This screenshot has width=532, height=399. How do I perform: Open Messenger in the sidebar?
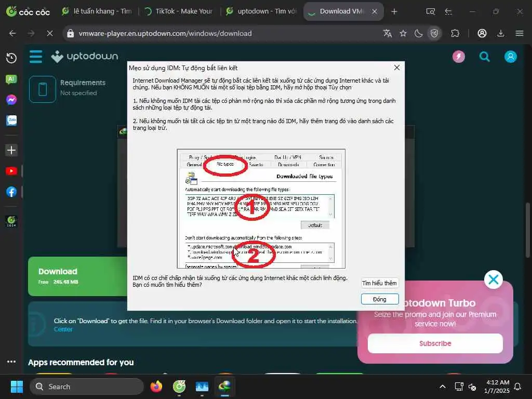click(11, 100)
